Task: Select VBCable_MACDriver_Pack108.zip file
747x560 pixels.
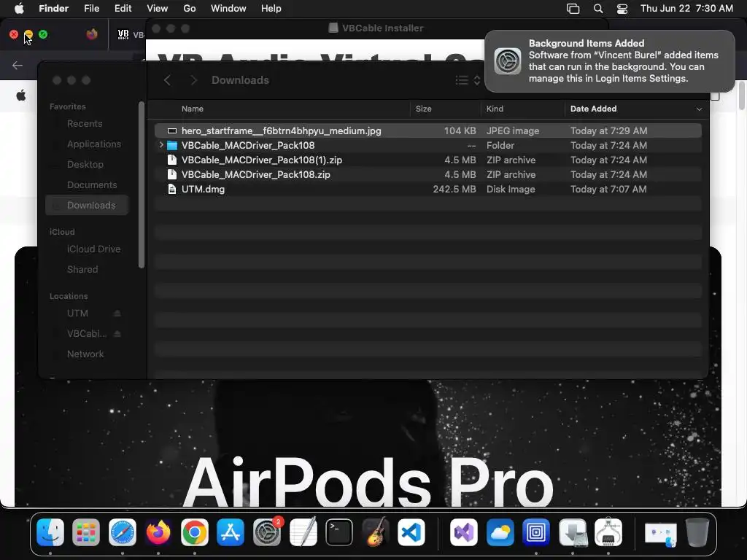Action: coord(427,174)
